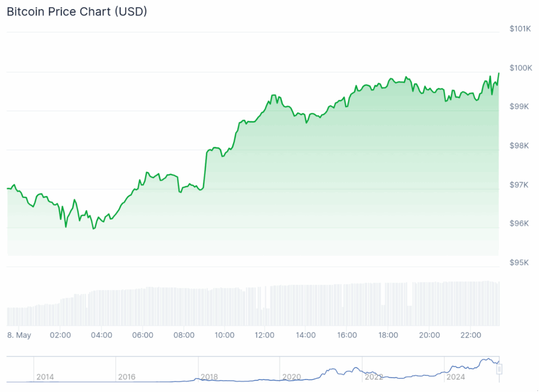
Task: Click the 2022 label in the navigator
Action: point(374,377)
